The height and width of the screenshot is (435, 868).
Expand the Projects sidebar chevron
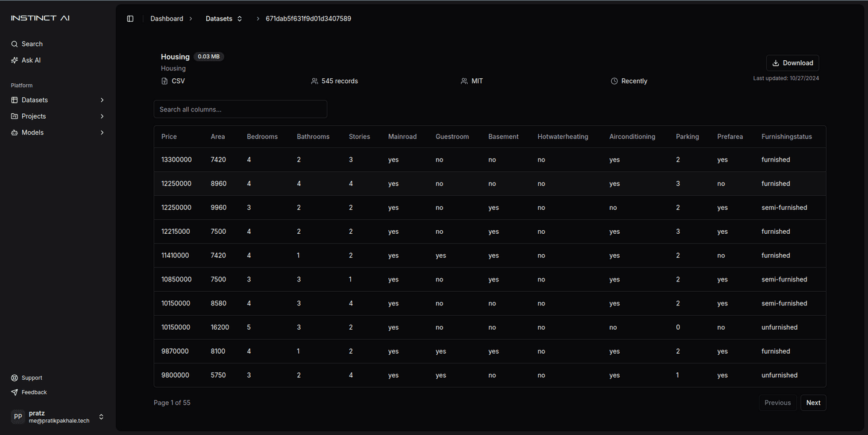pyautogui.click(x=102, y=116)
